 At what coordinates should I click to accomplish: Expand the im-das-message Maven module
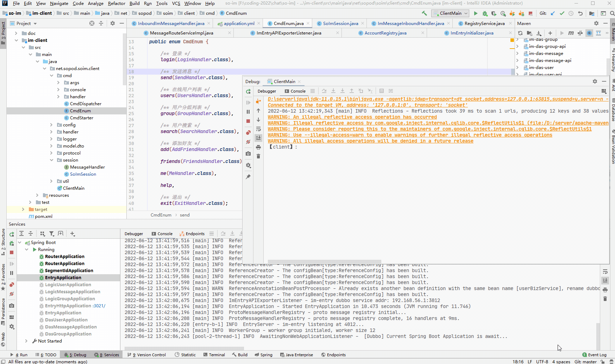517,54
